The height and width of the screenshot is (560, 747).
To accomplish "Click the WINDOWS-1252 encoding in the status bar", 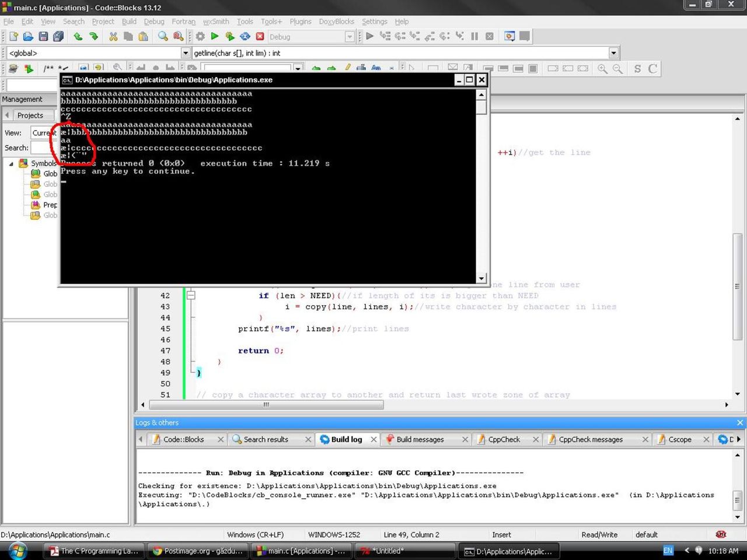I will [x=334, y=534].
